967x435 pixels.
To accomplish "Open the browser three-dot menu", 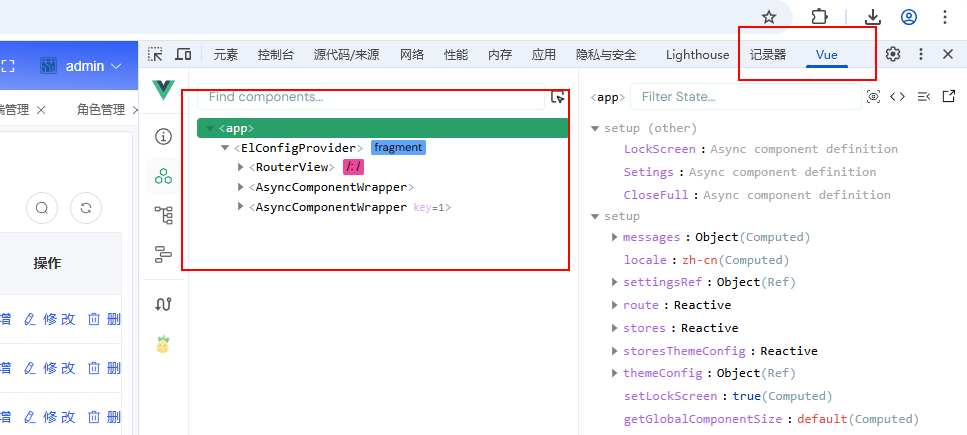I will coord(945,17).
